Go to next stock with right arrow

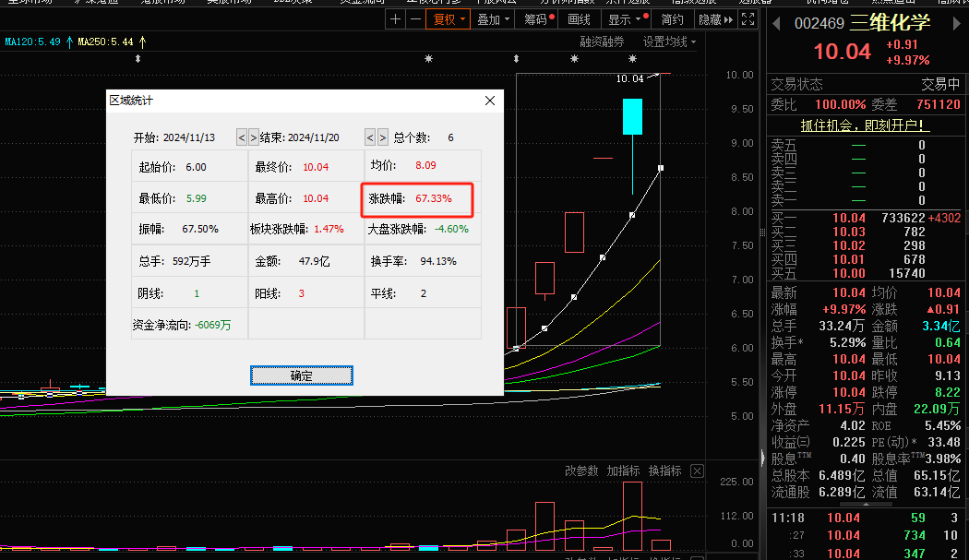click(959, 22)
